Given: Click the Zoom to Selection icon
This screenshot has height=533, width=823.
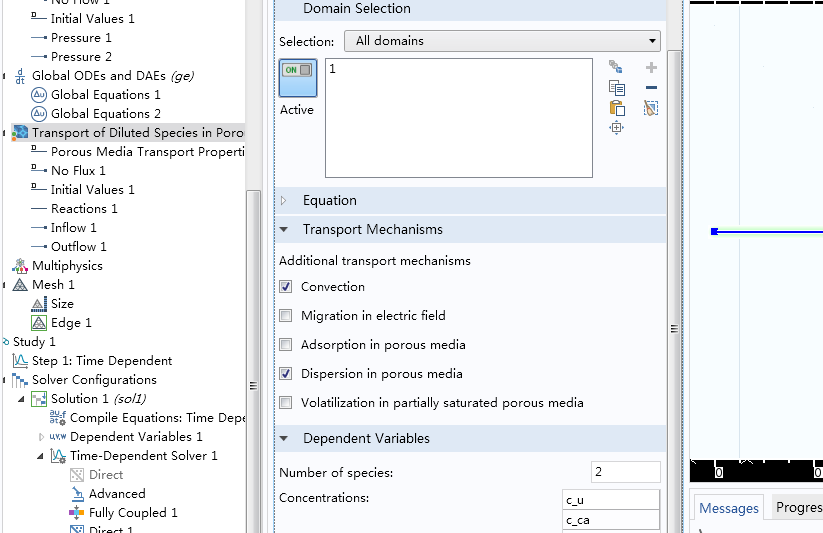Looking at the screenshot, I should click(x=616, y=127).
